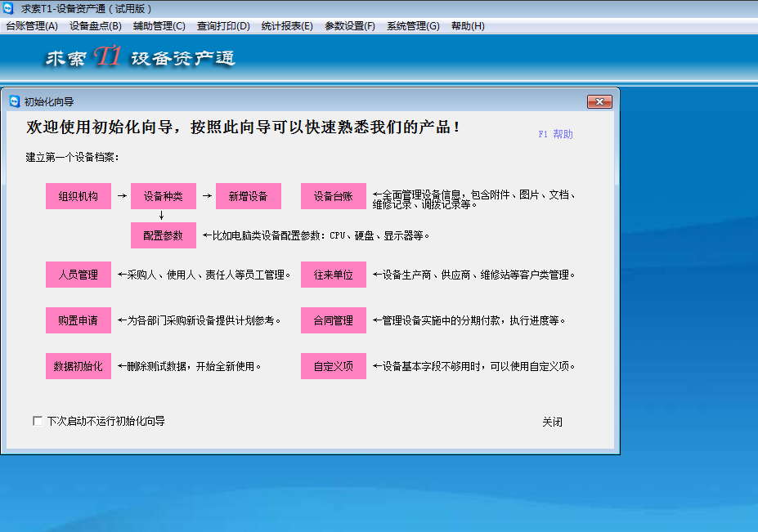Click the 删除测试数据 description text
Viewport: 758px width, 532px height.
pos(190,366)
